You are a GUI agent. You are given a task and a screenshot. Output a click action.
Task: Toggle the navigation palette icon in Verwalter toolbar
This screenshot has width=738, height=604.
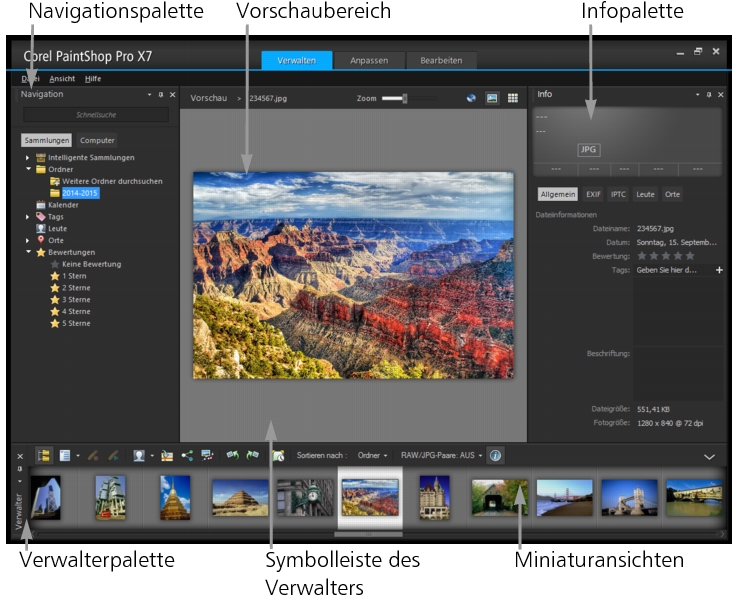coord(44,455)
